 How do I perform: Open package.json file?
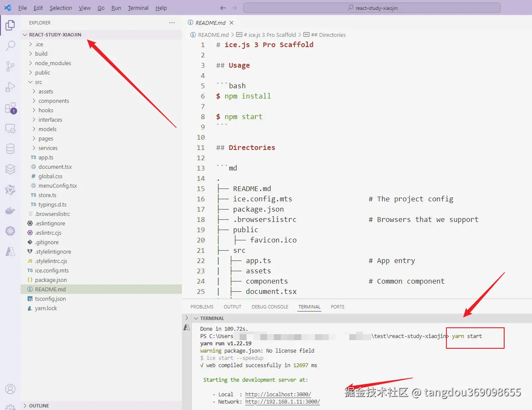[101, 280]
